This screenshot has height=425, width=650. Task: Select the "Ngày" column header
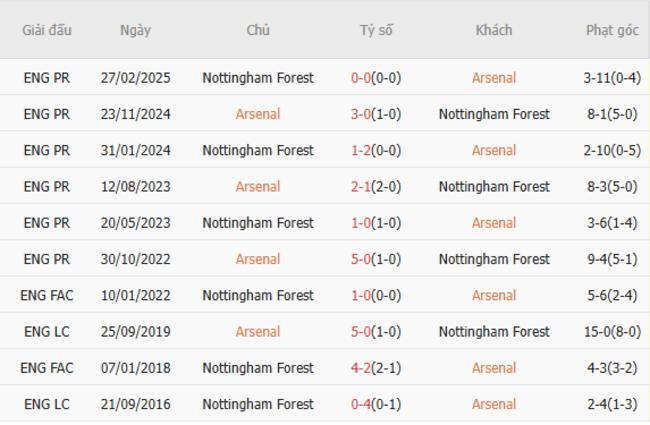point(135,30)
